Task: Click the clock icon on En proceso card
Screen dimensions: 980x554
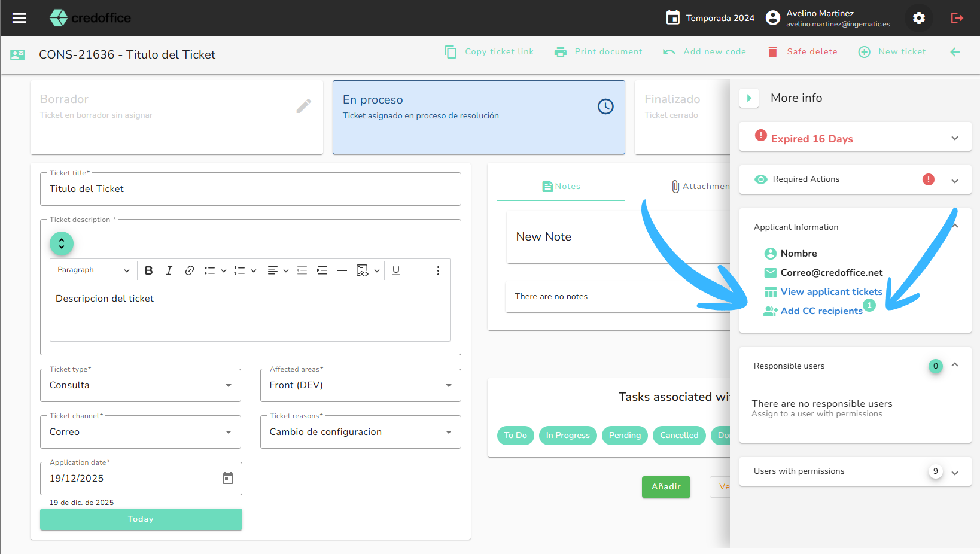Action: [x=605, y=106]
